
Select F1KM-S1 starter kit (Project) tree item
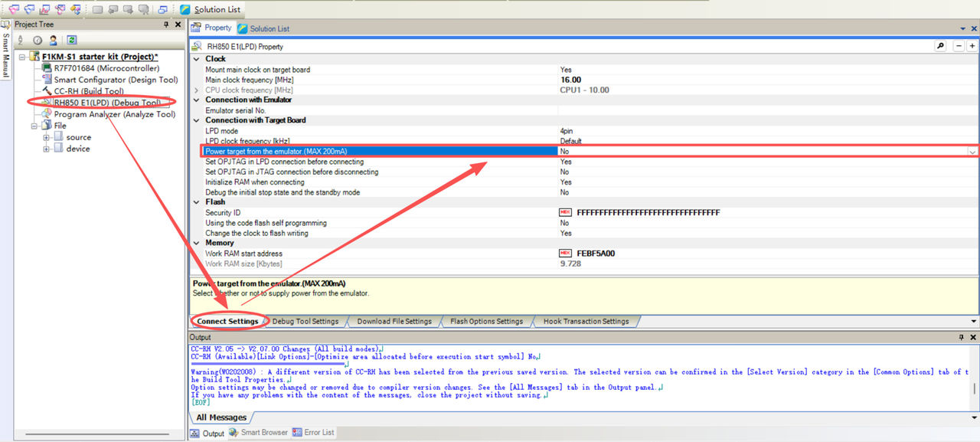coord(100,57)
